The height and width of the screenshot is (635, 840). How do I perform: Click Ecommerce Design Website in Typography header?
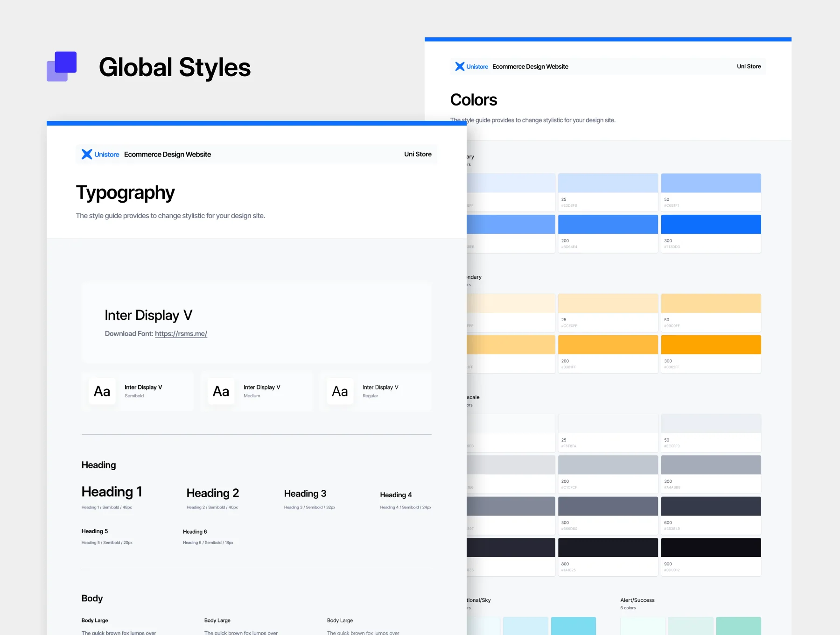click(168, 155)
